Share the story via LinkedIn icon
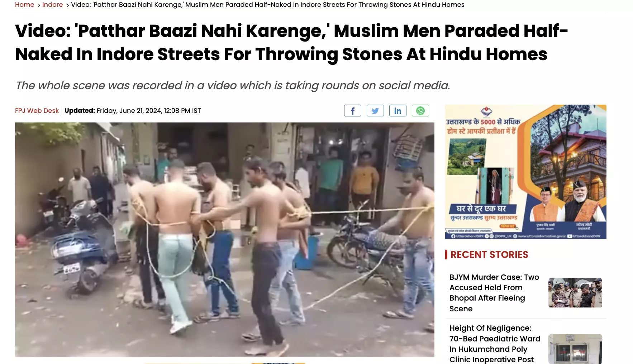The image size is (633, 364). [x=398, y=111]
